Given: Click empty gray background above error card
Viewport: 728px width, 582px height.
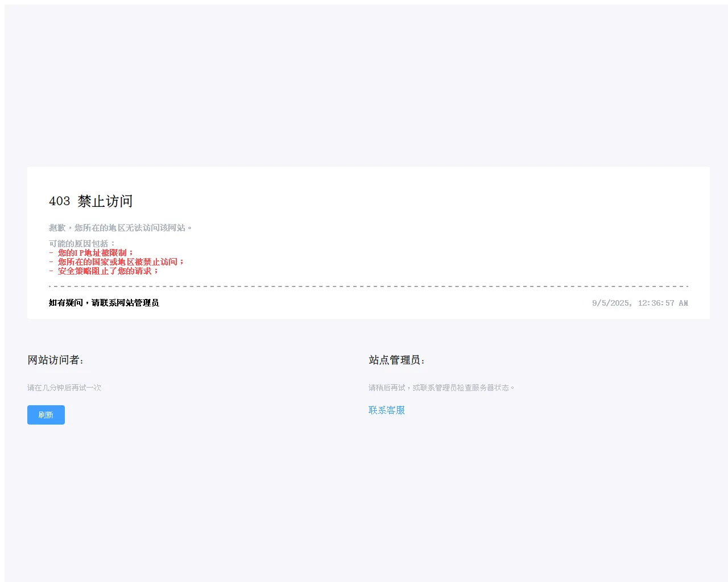Looking at the screenshot, I should click(364, 85).
